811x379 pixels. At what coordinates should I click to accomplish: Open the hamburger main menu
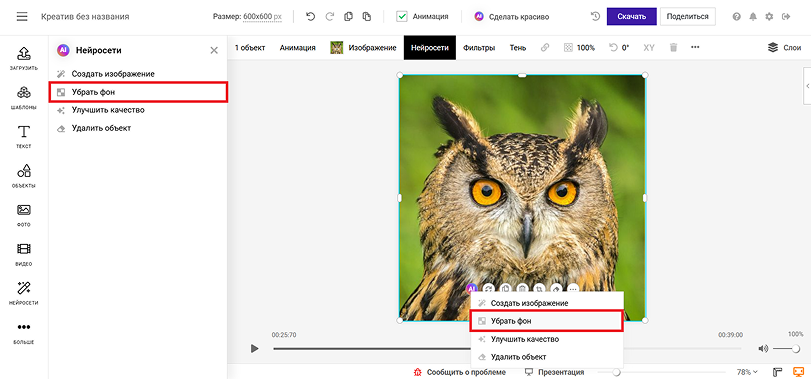(22, 17)
